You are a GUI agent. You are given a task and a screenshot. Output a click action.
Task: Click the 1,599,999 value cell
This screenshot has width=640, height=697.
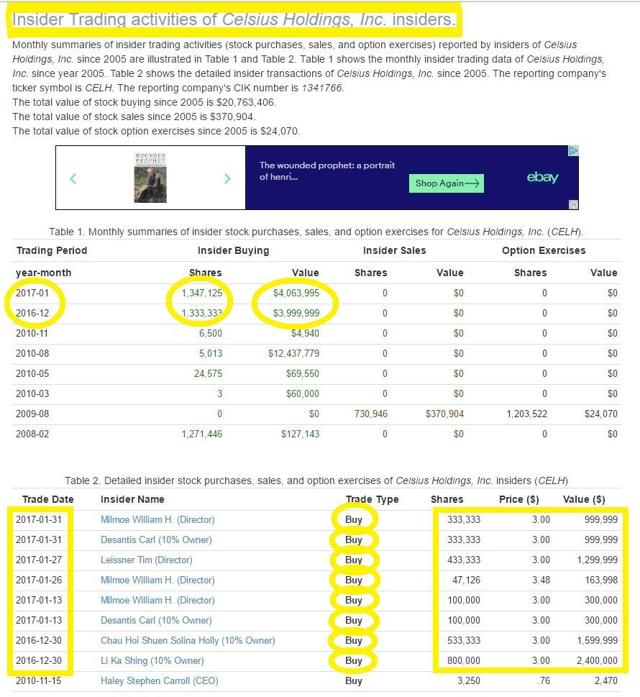point(597,641)
